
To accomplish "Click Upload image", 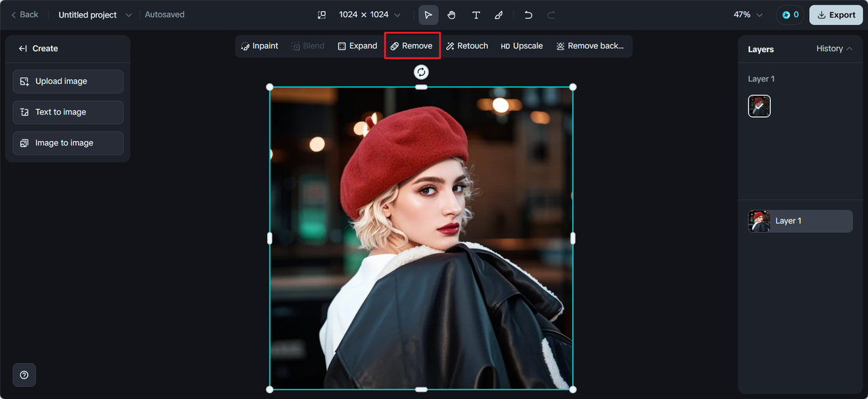I will (x=68, y=81).
